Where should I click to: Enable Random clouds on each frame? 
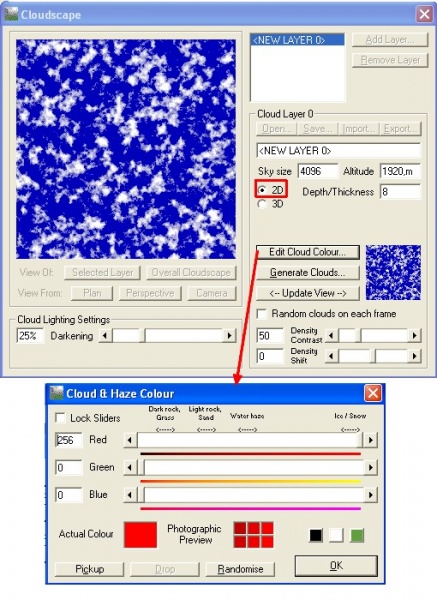pyautogui.click(x=262, y=314)
